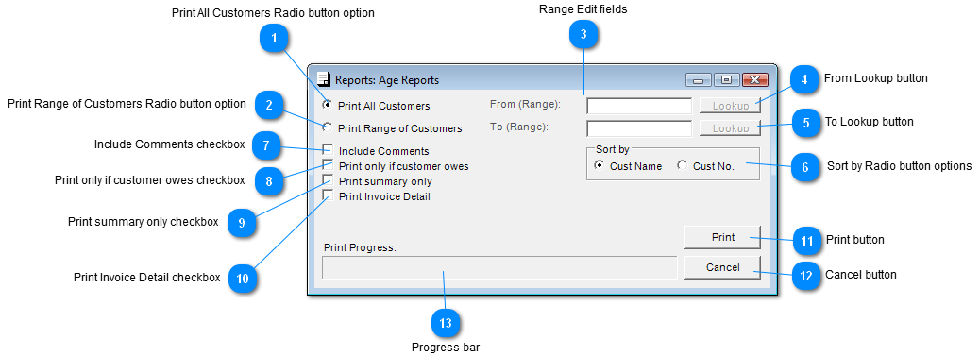Select the Print All Customers radio button

[x=328, y=105]
